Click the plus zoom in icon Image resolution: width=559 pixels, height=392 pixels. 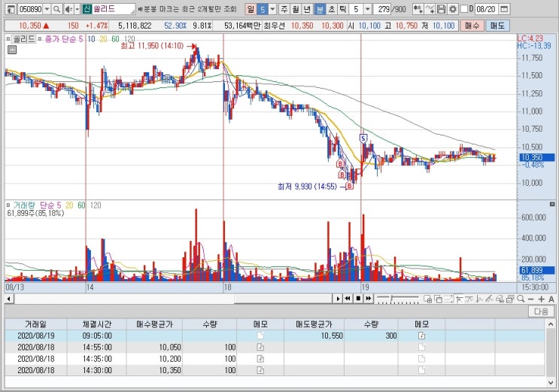pos(541,299)
